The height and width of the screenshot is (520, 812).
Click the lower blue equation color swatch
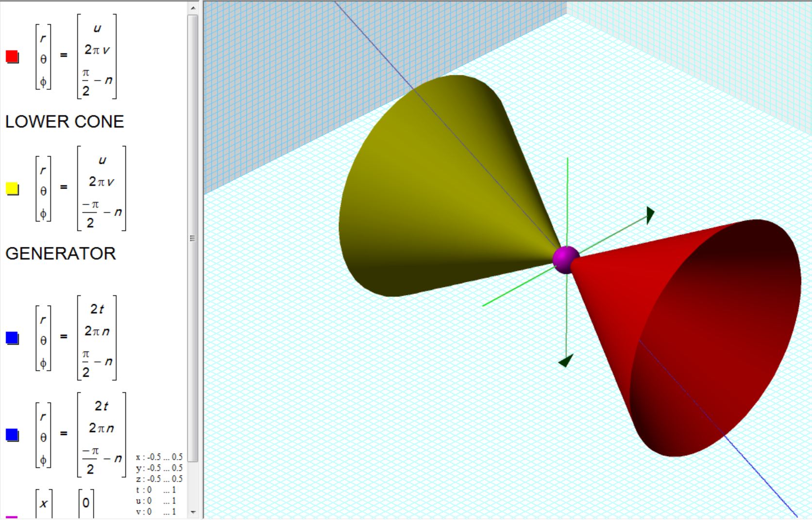12,435
